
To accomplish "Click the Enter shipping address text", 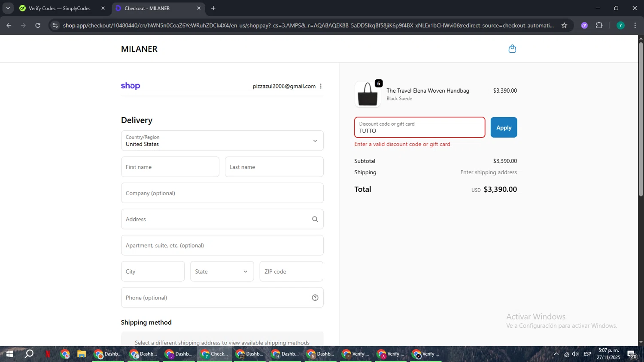I will [x=489, y=172].
